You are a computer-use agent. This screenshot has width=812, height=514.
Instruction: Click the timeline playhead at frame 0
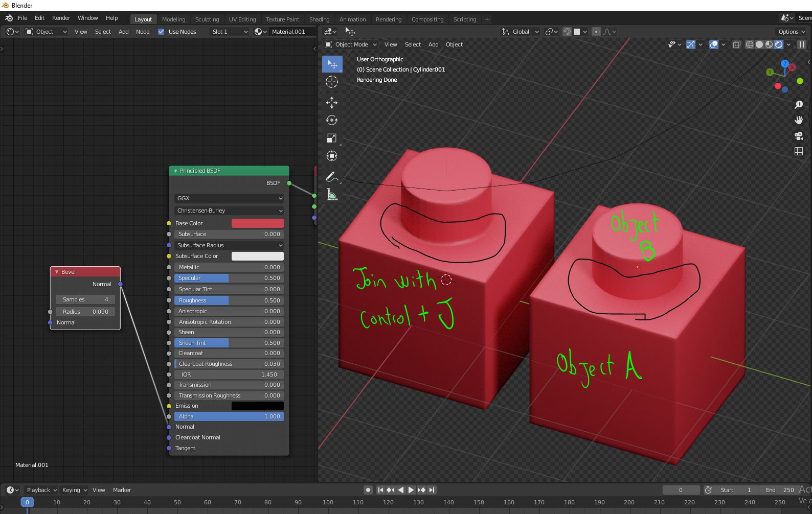[x=28, y=502]
